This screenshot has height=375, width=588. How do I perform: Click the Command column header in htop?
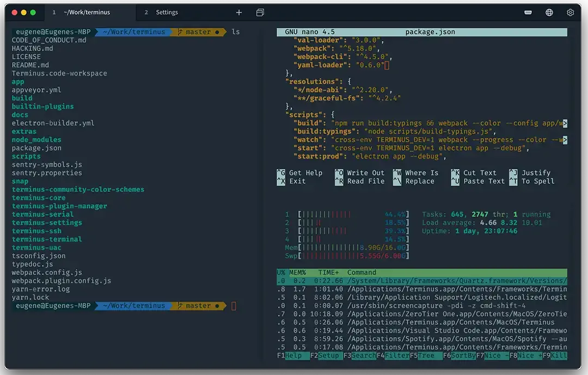[362, 273]
